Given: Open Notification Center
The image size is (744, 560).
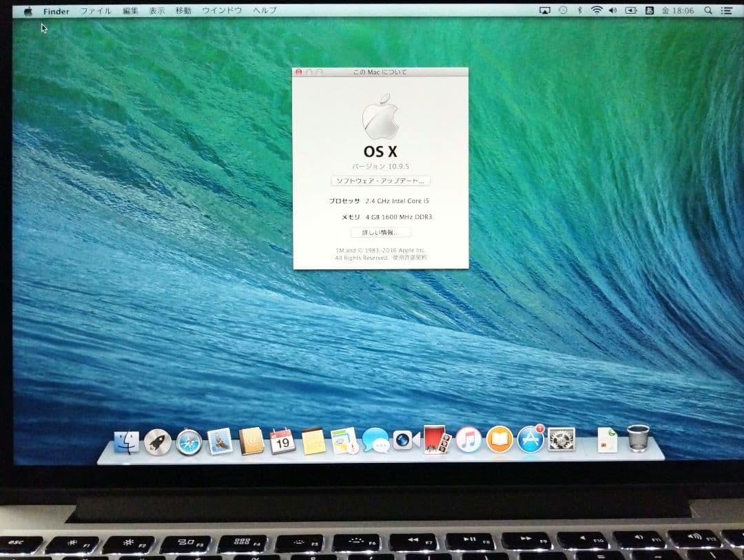Looking at the screenshot, I should click(727, 10).
